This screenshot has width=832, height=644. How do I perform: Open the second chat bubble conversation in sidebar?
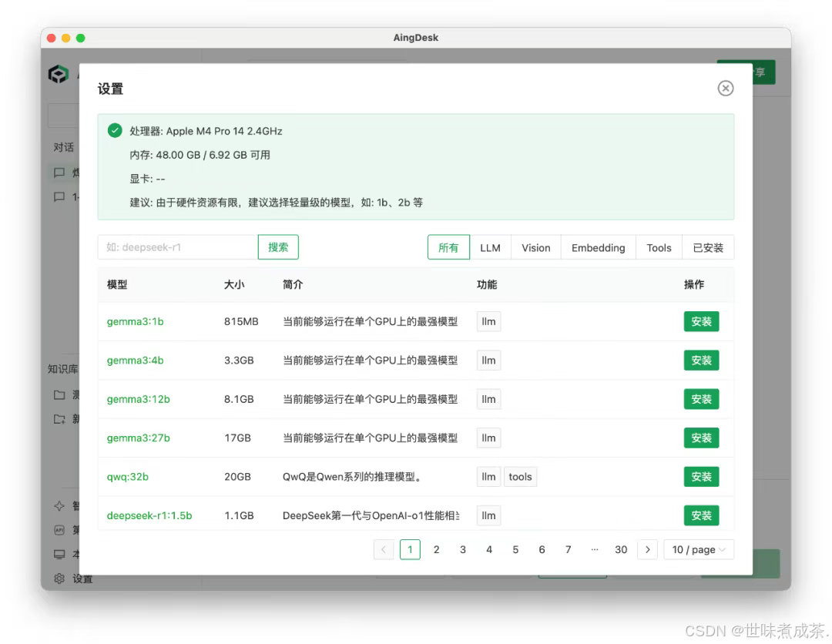(x=59, y=196)
